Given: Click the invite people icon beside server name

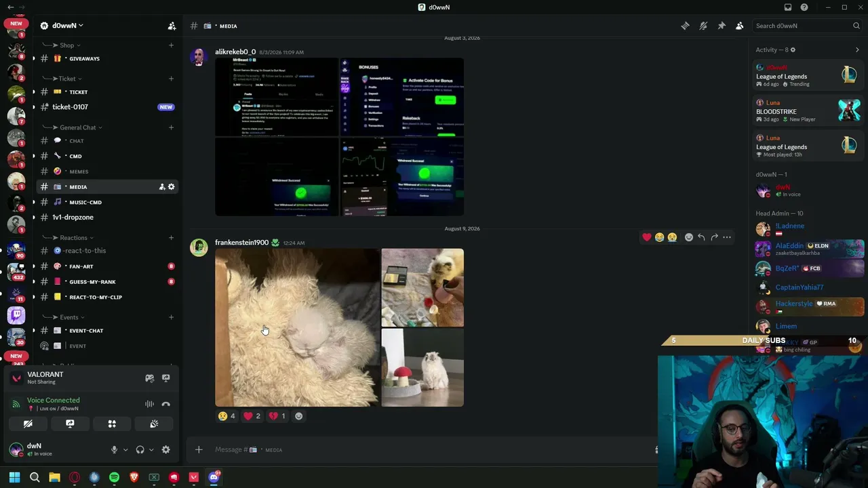Looking at the screenshot, I should tap(172, 26).
